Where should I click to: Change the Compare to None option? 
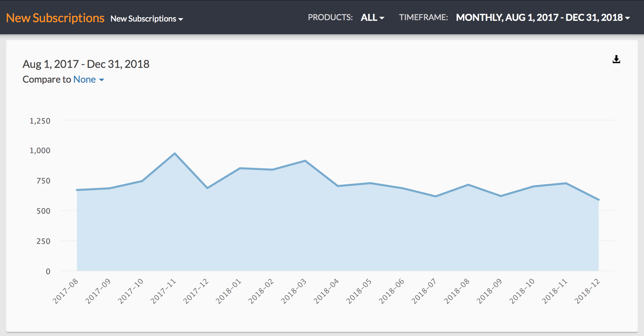[88, 80]
